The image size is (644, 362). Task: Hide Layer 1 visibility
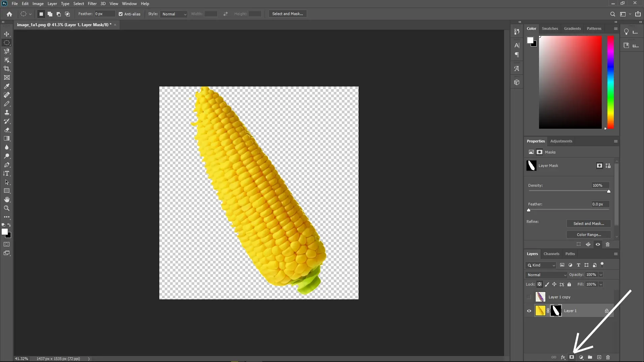(x=529, y=311)
